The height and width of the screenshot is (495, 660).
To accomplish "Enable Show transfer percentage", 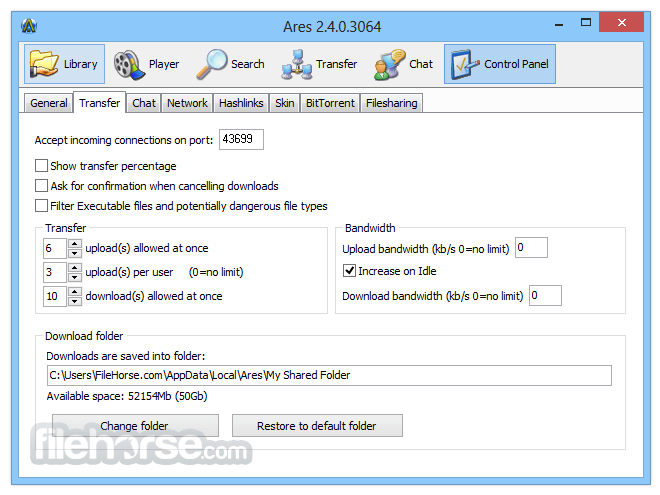I will point(41,165).
